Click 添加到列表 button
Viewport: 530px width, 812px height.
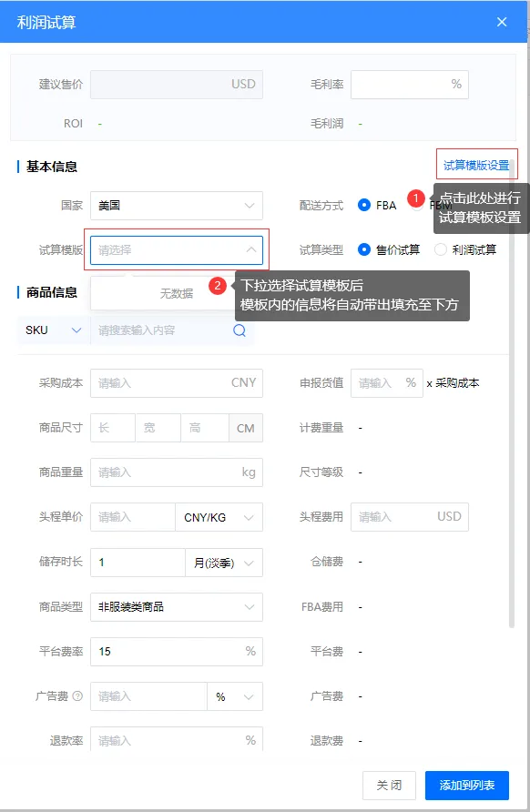pyautogui.click(x=467, y=786)
